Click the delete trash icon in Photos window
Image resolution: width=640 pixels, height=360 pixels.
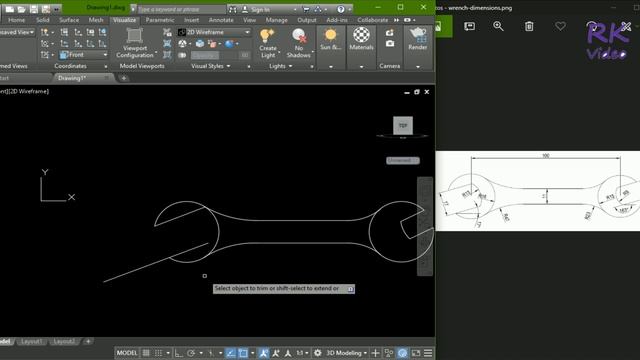pyautogui.click(x=529, y=26)
